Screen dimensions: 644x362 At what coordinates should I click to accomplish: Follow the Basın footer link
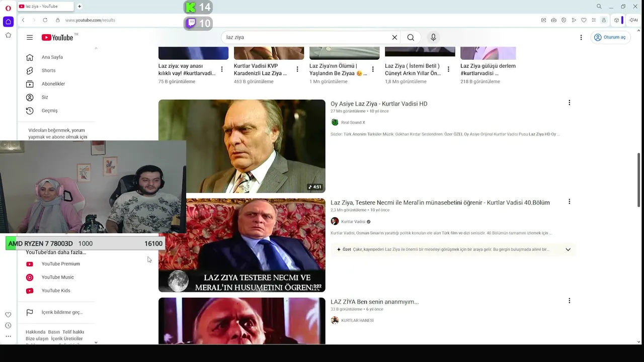pos(54,332)
